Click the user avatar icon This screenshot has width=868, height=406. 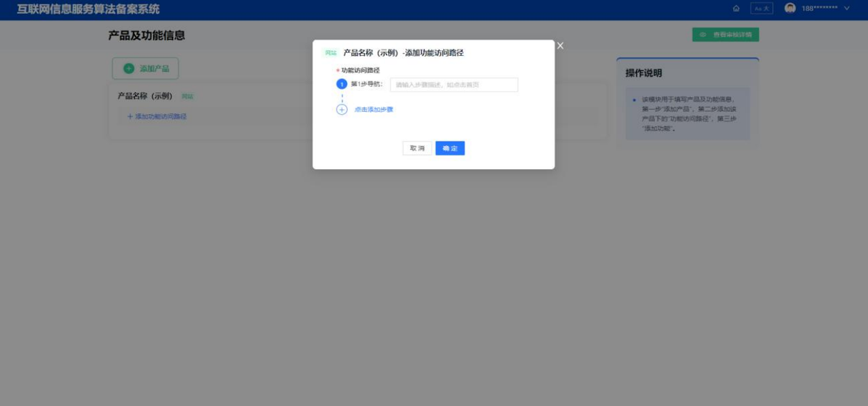(790, 8)
